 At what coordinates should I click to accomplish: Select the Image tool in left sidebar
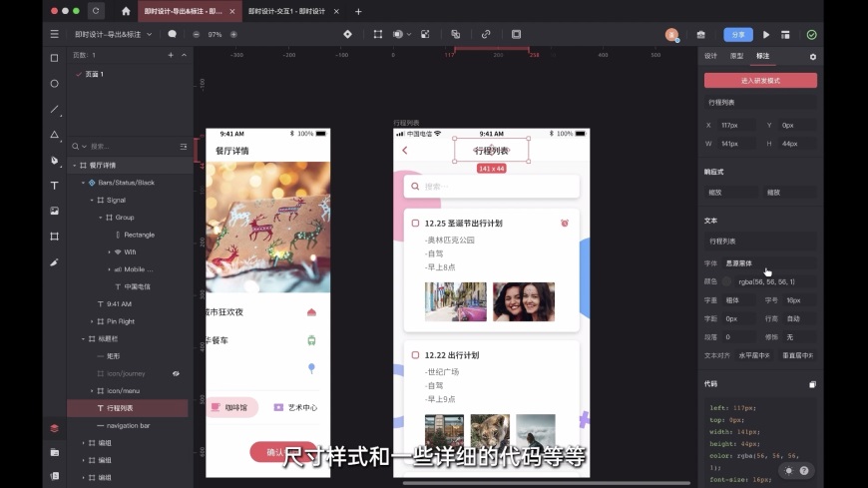tap(54, 211)
